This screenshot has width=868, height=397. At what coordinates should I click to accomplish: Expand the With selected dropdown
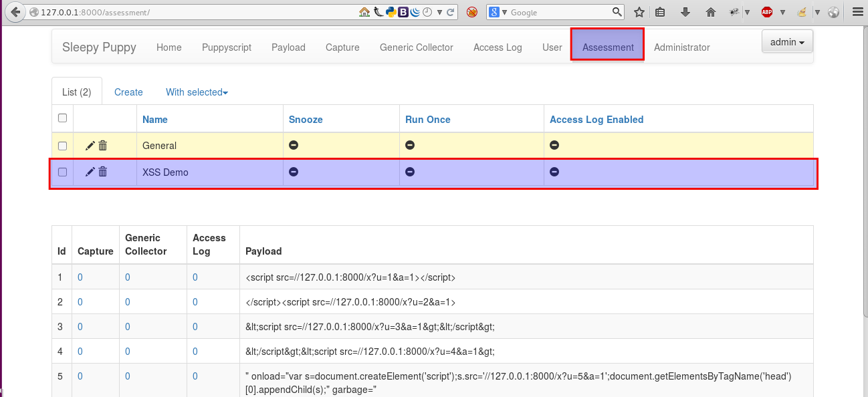pos(197,92)
